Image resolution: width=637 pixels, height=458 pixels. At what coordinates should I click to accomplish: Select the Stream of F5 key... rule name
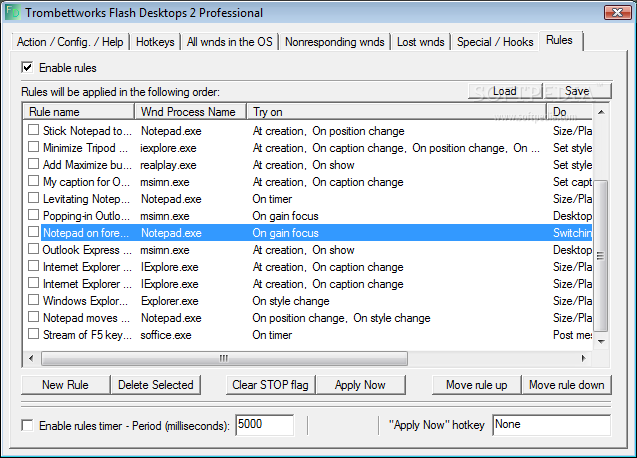87,335
